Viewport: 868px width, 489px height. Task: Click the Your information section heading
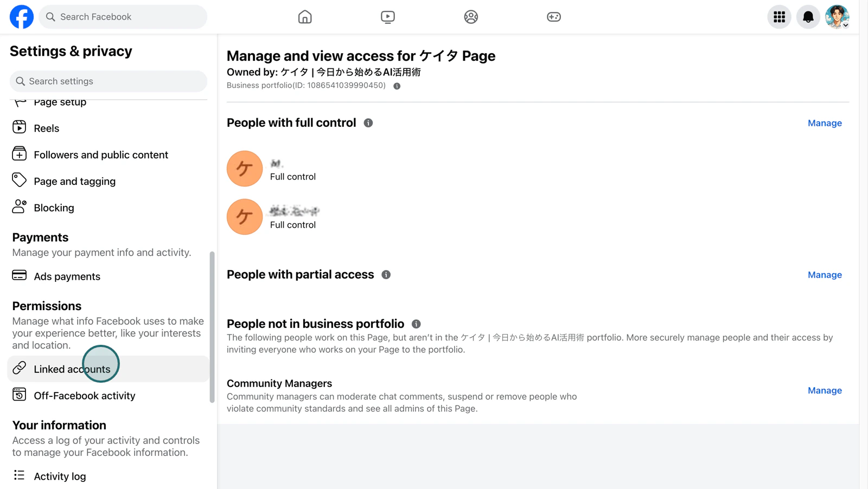point(59,425)
